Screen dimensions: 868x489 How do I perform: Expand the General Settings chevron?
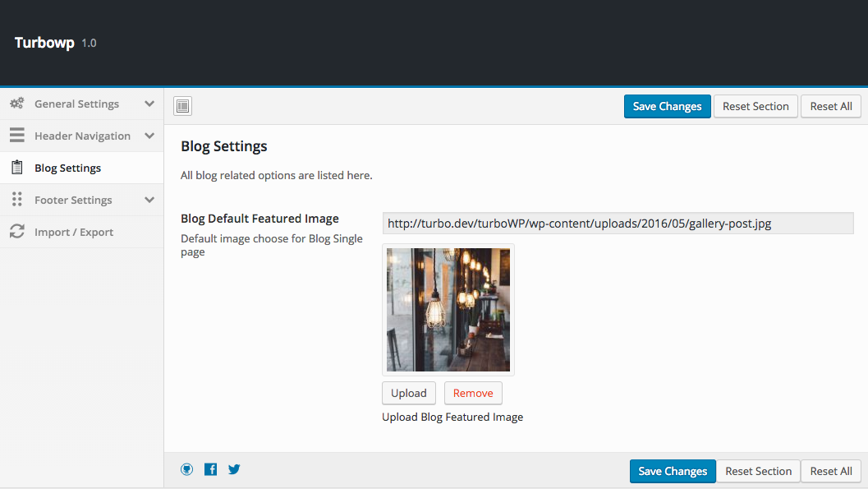point(149,104)
